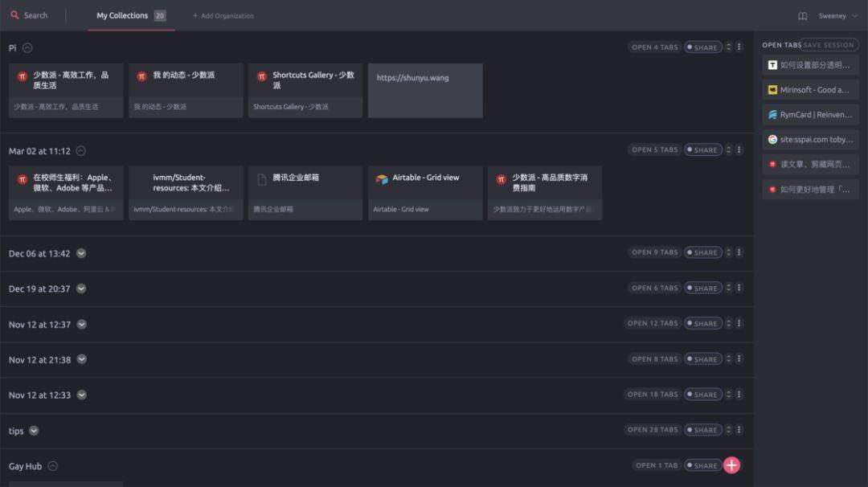Open more options menu for Pi
The width and height of the screenshot is (868, 487).
(x=739, y=47)
